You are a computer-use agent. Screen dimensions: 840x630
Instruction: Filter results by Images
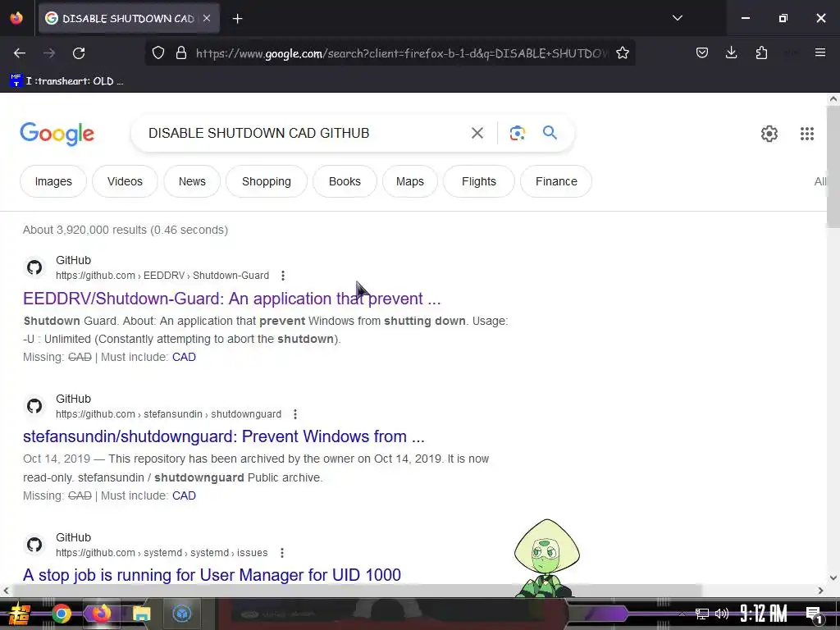[x=53, y=181]
